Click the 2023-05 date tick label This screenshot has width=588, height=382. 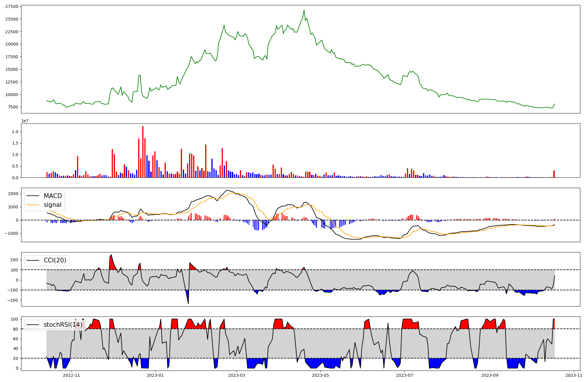(320, 375)
